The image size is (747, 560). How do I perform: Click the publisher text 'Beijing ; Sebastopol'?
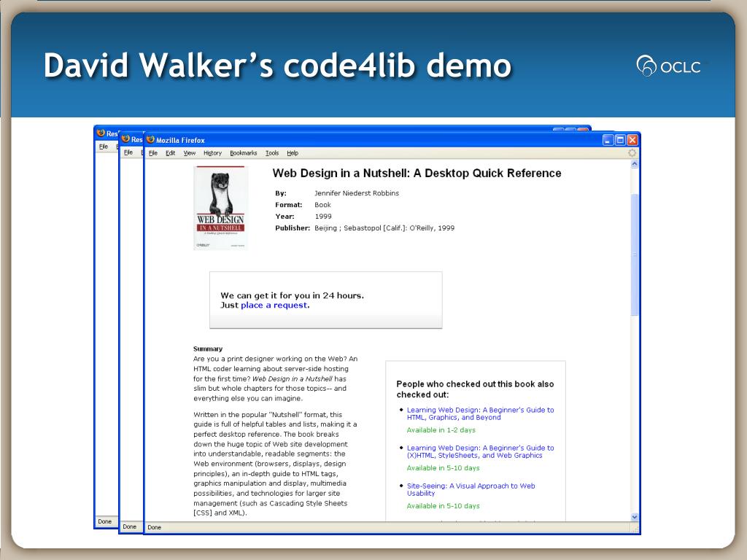(384, 228)
